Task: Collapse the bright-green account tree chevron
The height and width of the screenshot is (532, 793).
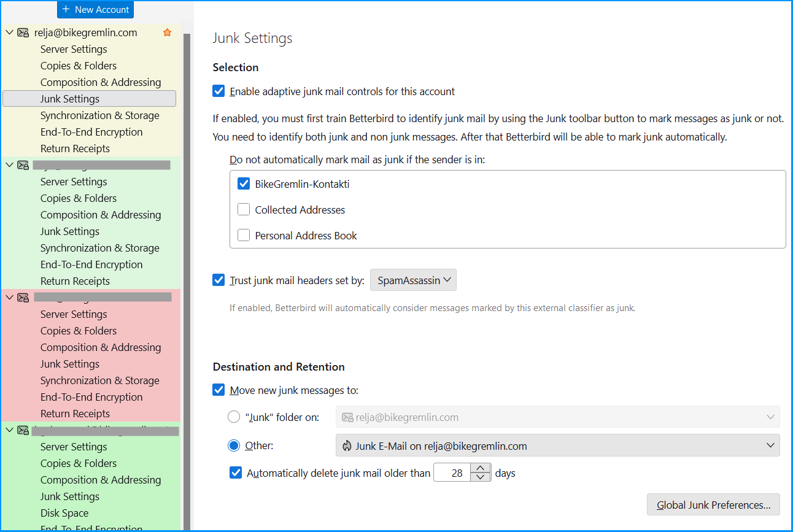Action: coord(9,430)
